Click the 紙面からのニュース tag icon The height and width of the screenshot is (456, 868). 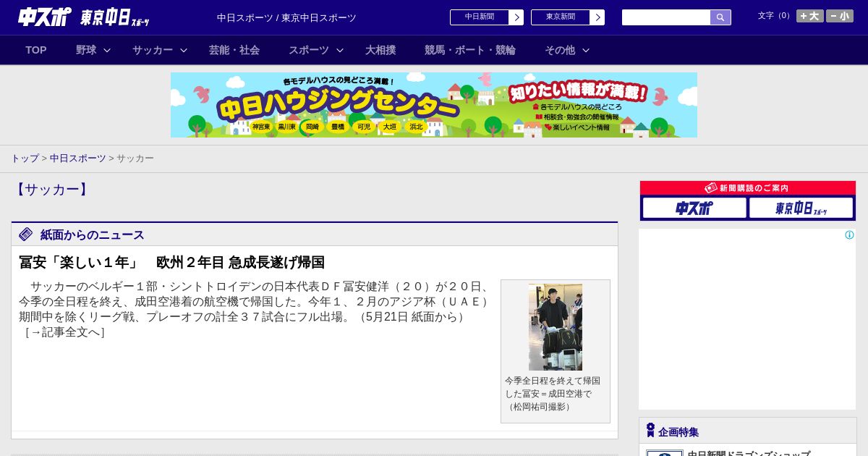26,234
